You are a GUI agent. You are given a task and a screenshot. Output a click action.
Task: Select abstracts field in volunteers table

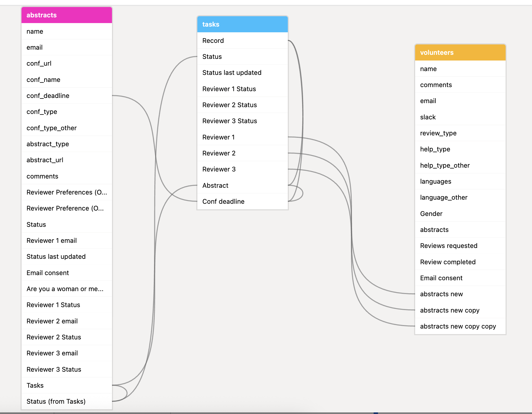(x=460, y=230)
